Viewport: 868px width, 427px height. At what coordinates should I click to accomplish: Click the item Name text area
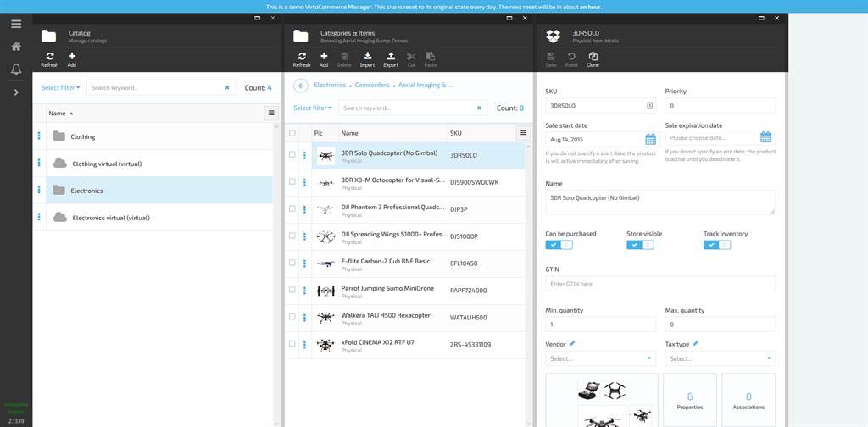(x=660, y=202)
